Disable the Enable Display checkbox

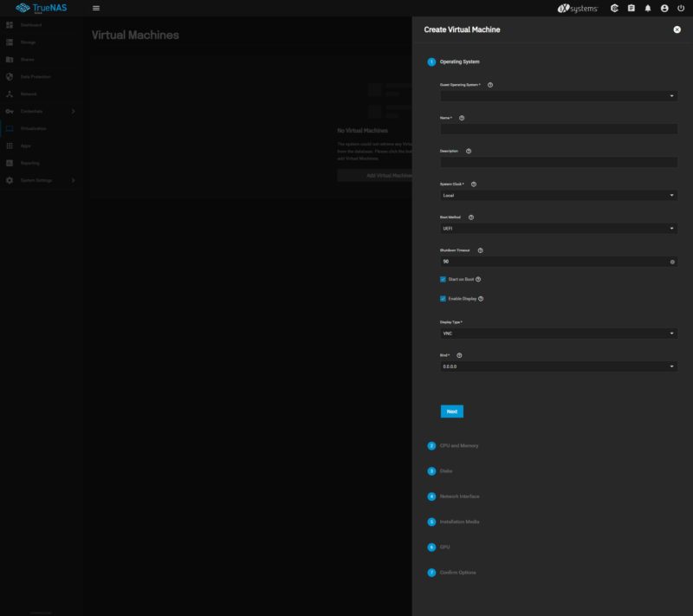point(444,298)
